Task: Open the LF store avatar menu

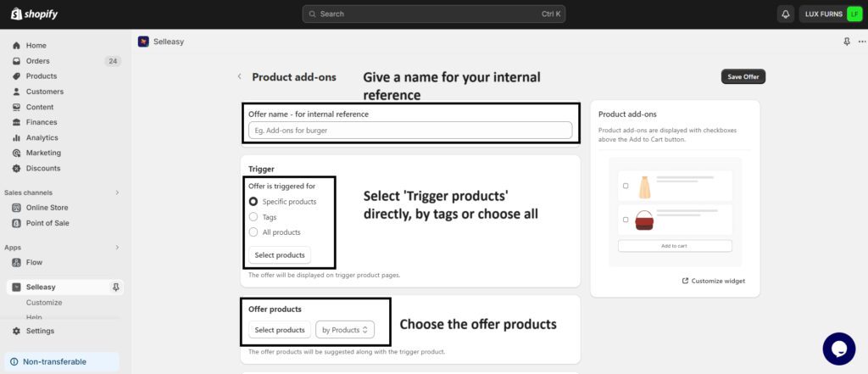Action: tap(853, 14)
